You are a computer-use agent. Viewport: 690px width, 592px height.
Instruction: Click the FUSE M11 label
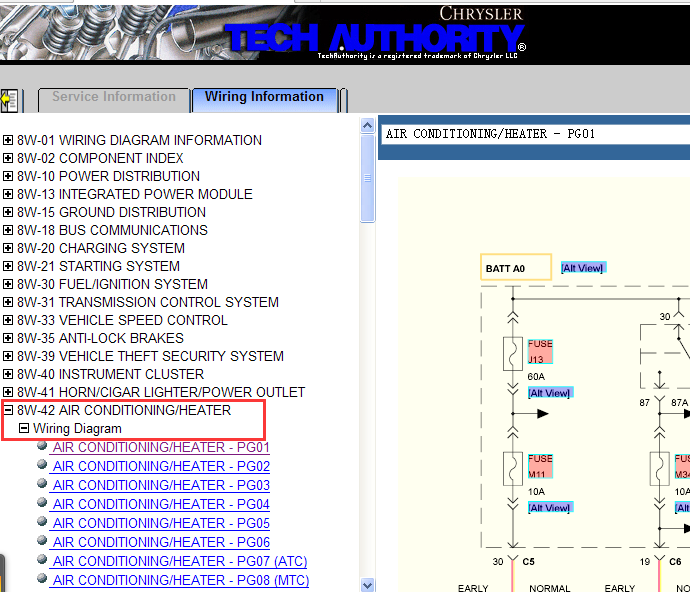tap(540, 466)
